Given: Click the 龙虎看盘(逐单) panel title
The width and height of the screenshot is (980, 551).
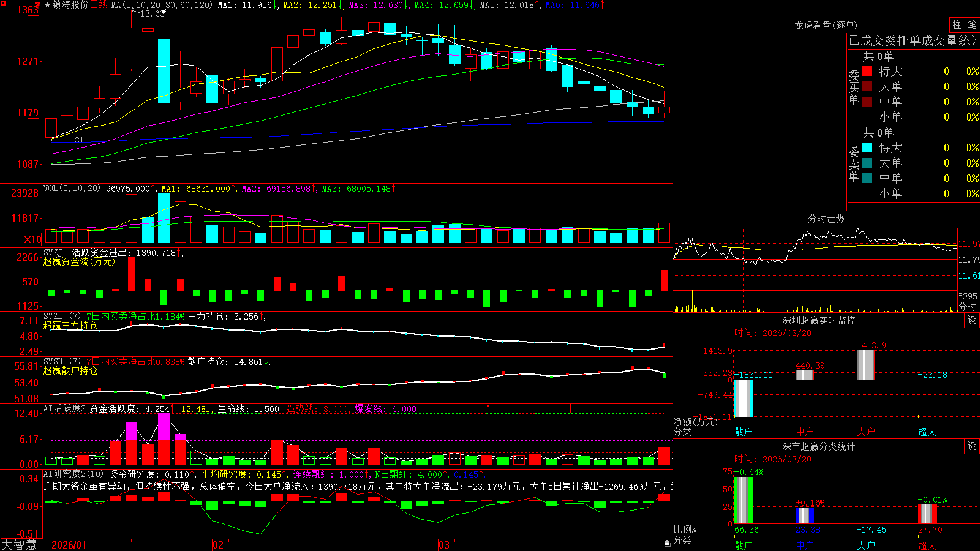Looking at the screenshot, I should 826,25.
